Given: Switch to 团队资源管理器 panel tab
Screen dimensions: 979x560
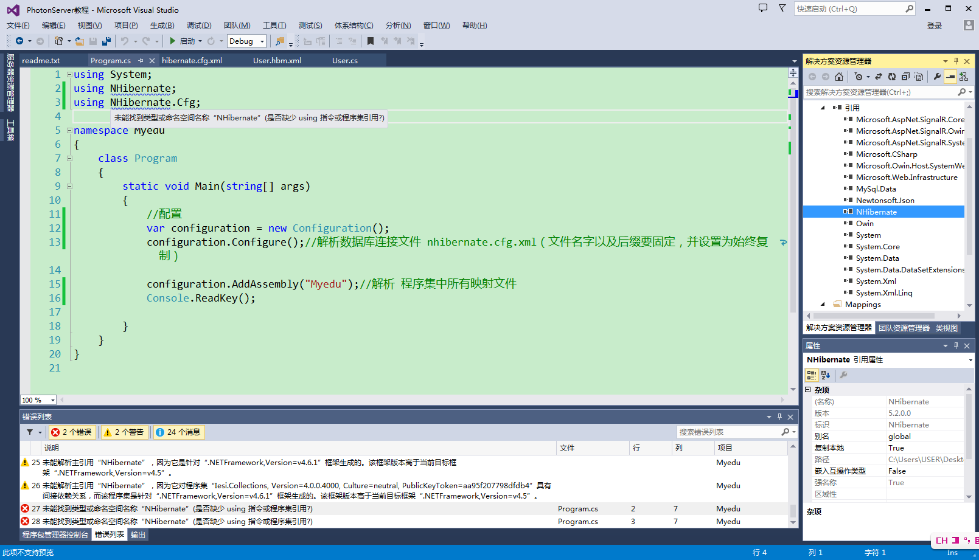Looking at the screenshot, I should click(904, 328).
